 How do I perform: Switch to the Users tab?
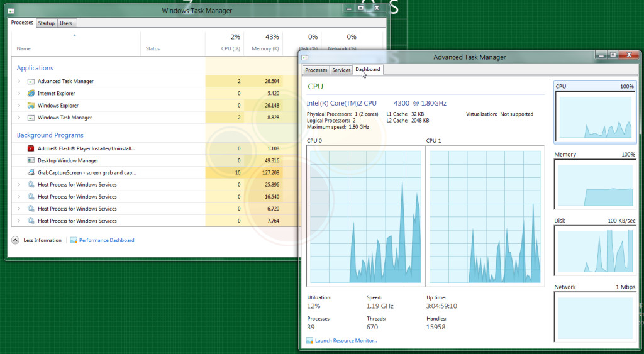click(66, 23)
